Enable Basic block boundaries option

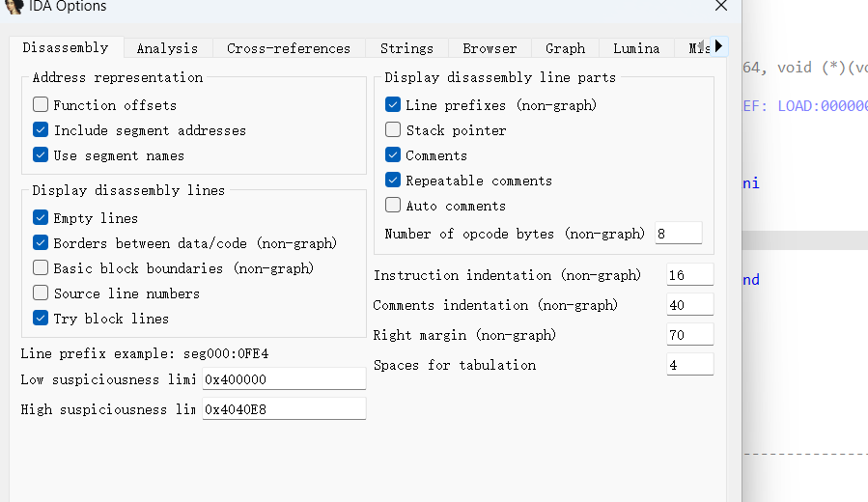[x=41, y=267]
